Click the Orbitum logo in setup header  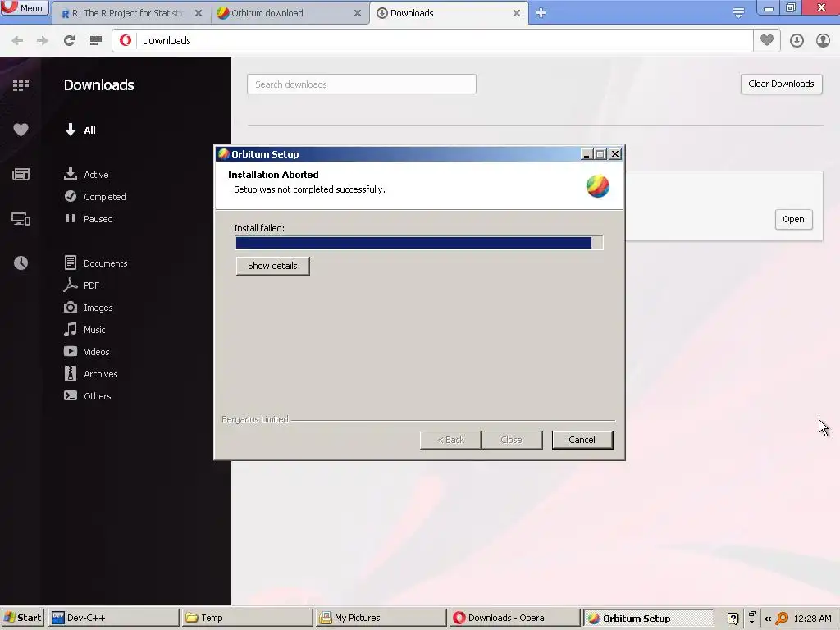(598, 186)
